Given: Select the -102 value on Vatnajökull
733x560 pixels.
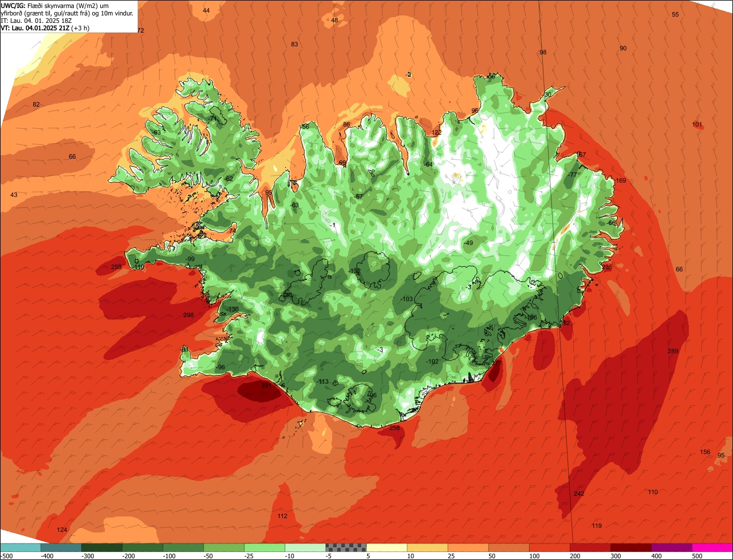Looking at the screenshot, I should pyautogui.click(x=433, y=361).
